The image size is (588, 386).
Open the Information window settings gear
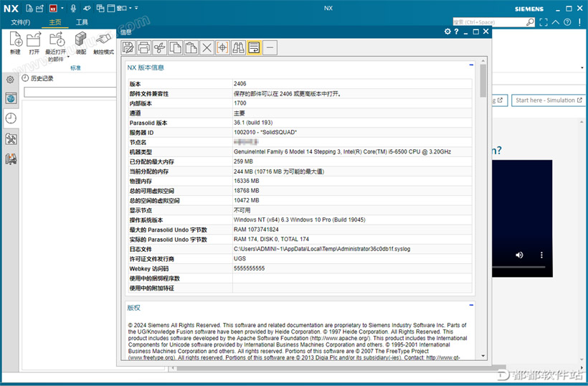tap(447, 32)
